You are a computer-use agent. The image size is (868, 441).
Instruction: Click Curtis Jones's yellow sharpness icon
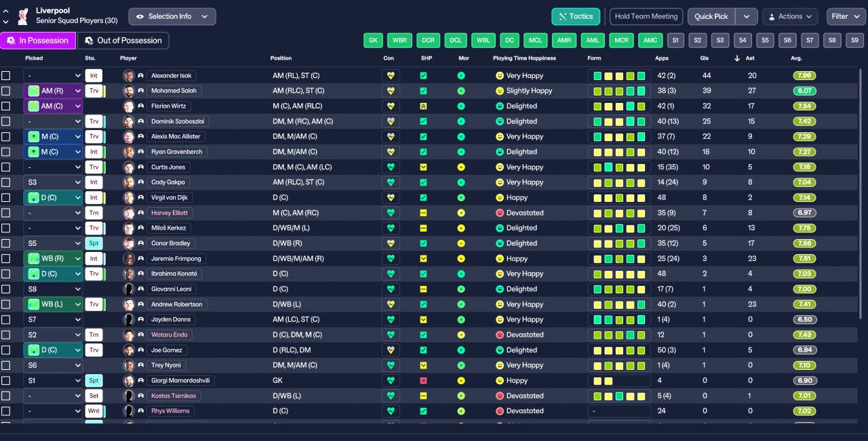(423, 167)
